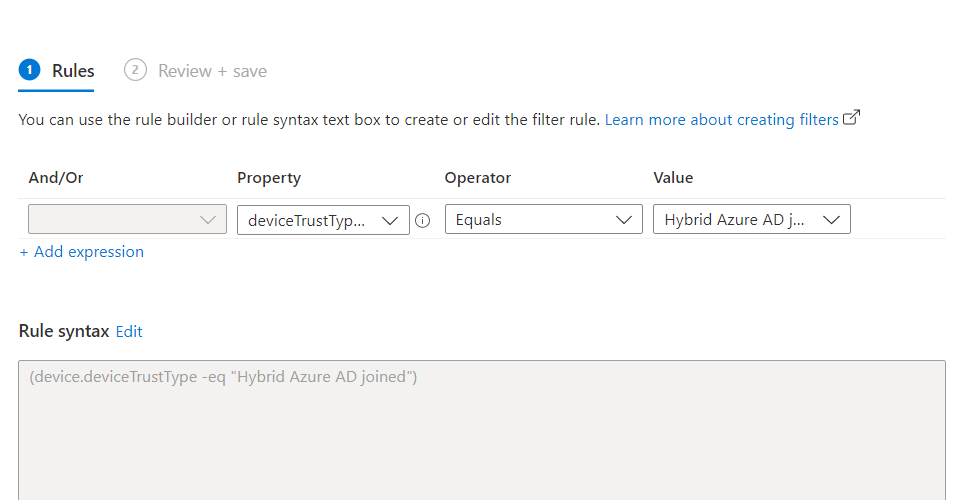Image resolution: width=962 pixels, height=500 pixels.
Task: Click the disabled And/Or dropdown chevron
Action: pyautogui.click(x=208, y=220)
